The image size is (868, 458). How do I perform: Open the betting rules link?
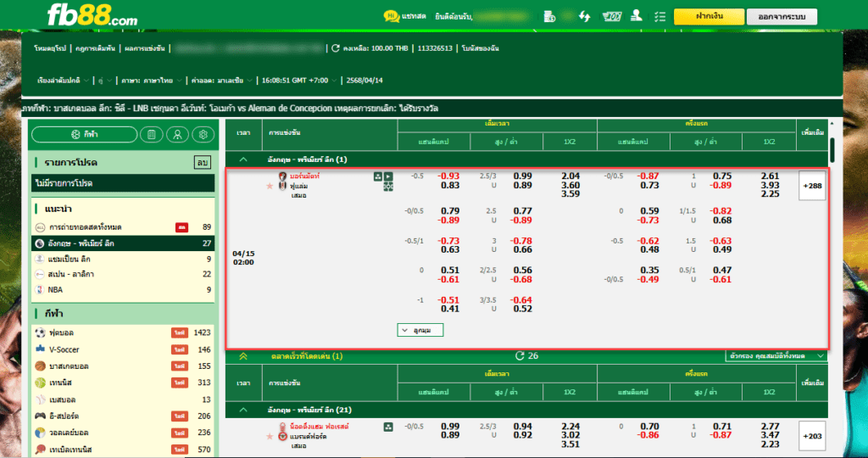pyautogui.click(x=94, y=48)
